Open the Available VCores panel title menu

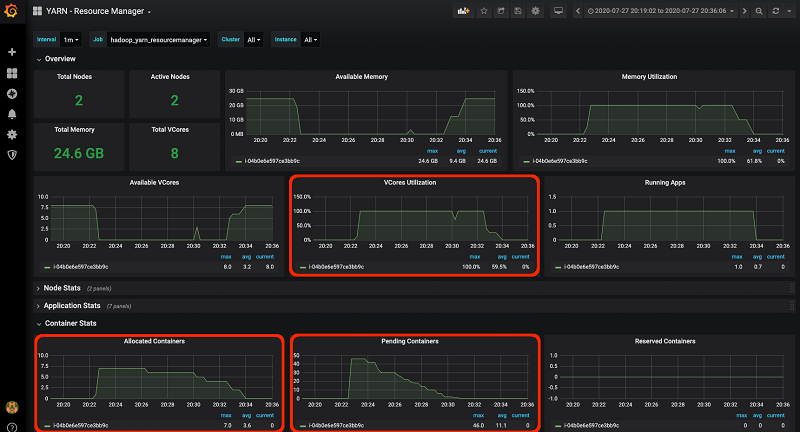pyautogui.click(x=154, y=183)
